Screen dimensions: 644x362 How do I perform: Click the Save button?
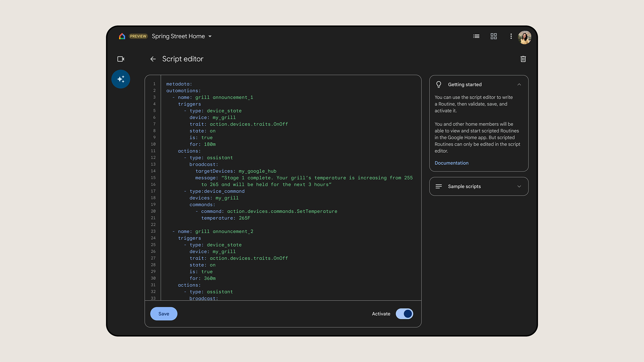point(164,314)
